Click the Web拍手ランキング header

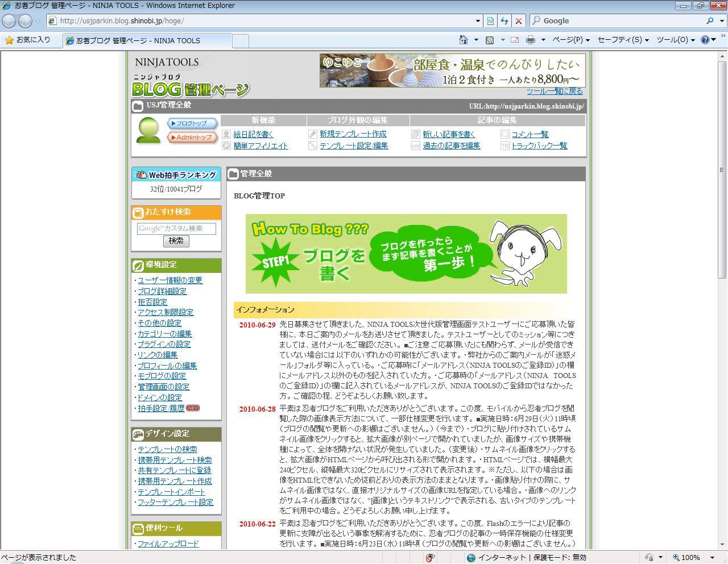[x=176, y=175]
